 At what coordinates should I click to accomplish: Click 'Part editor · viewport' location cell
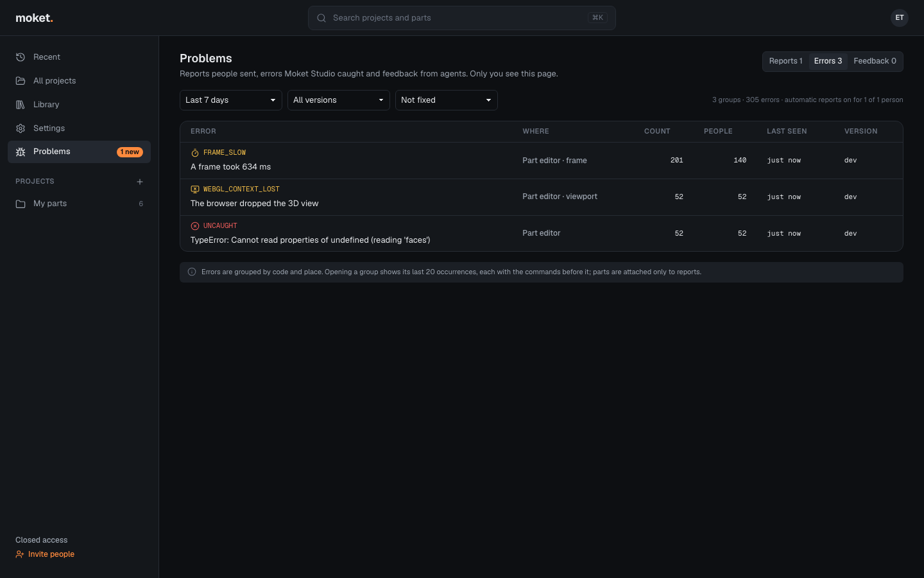pos(560,197)
